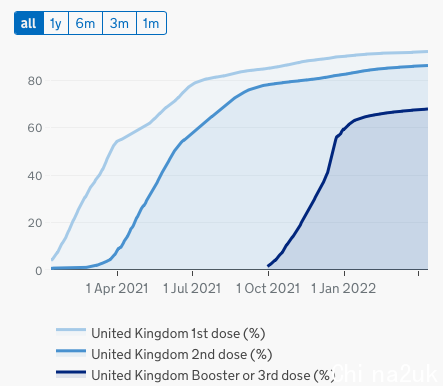Viewport: 443px width, 386px height.
Task: Click the 20 percent y-axis label
Action: click(35, 223)
